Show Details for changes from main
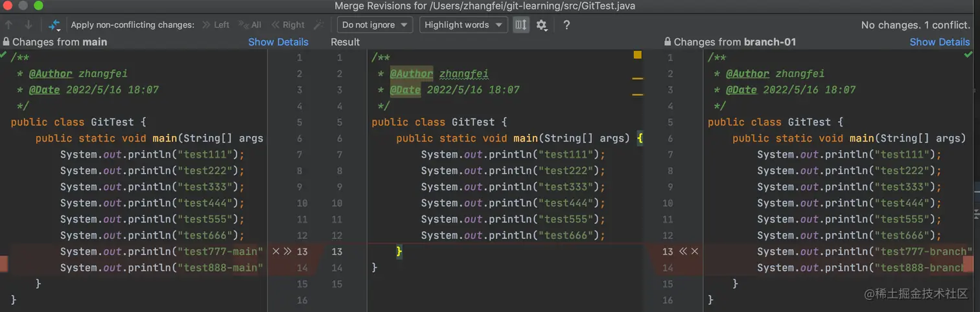Viewport: 980px width, 312px height. 278,42
